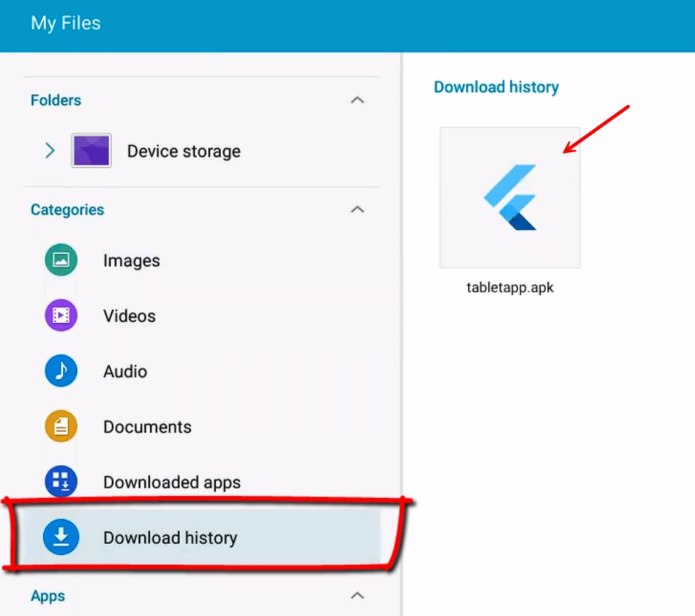Open the Documents category icon
The image size is (695, 616).
coord(61,426)
